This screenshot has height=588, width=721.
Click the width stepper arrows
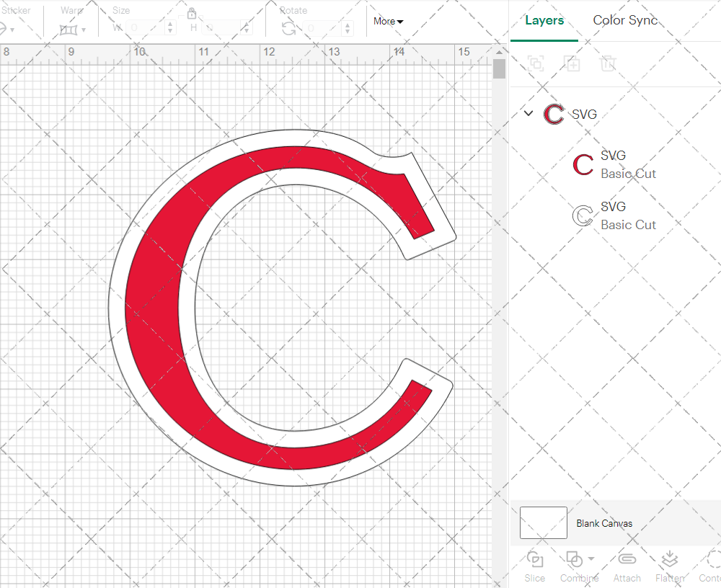click(170, 28)
